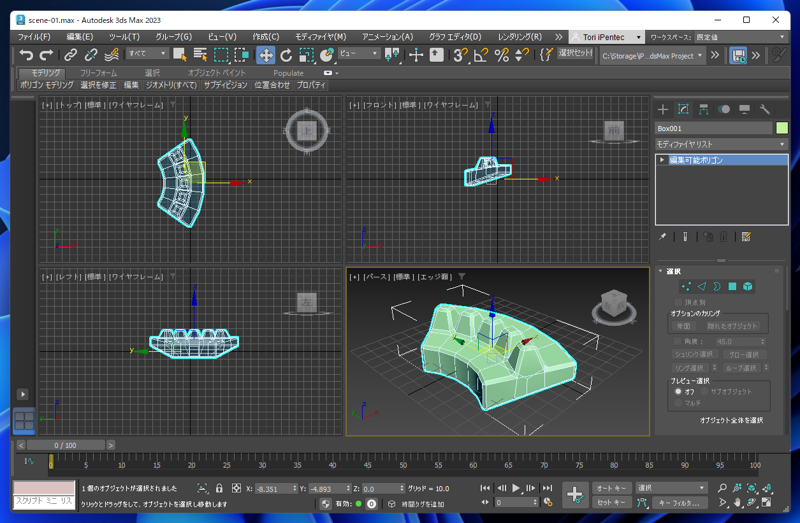Toggle the Angle Snap button
This screenshot has height=523, width=800.
481,55
